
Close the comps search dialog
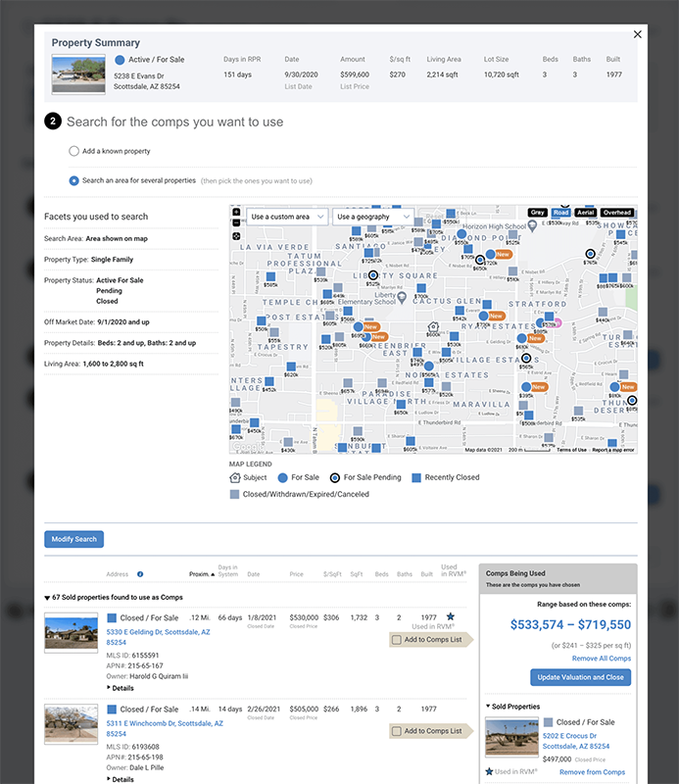[638, 34]
